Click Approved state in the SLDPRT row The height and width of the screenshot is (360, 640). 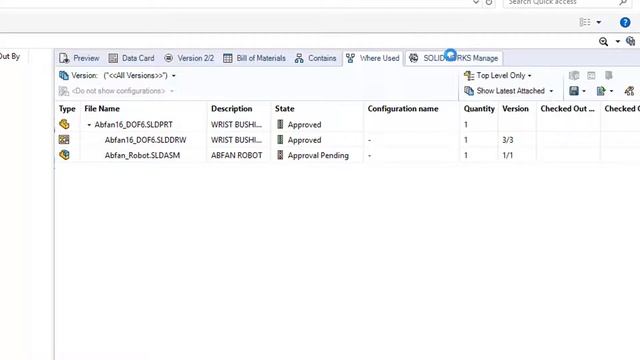click(304, 125)
